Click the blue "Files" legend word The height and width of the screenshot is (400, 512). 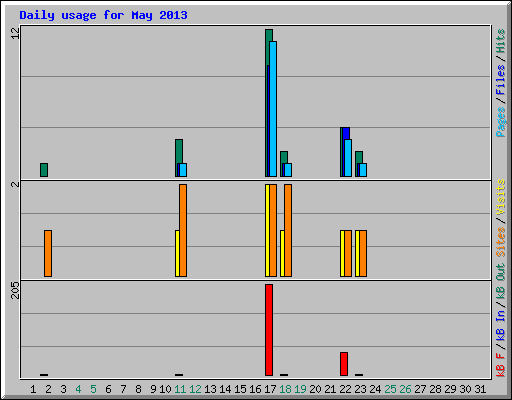coord(501,80)
